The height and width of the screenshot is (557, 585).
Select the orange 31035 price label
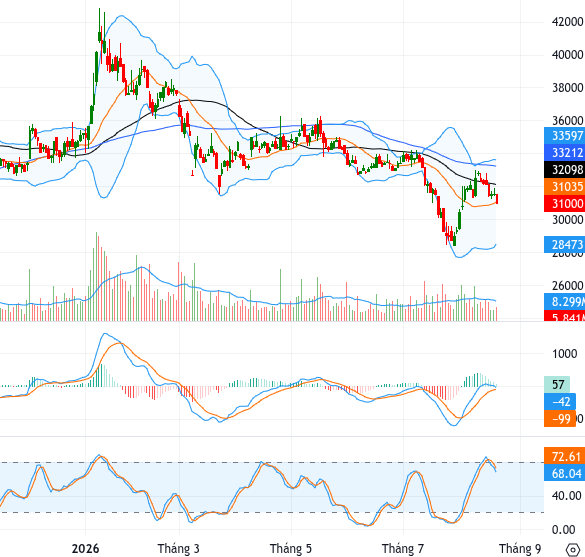(564, 187)
